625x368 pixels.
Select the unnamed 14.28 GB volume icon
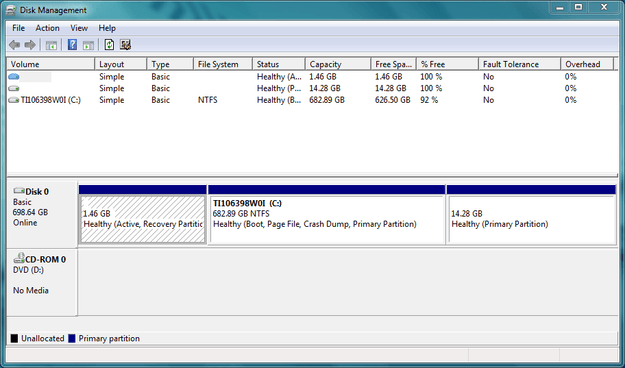tap(14, 88)
